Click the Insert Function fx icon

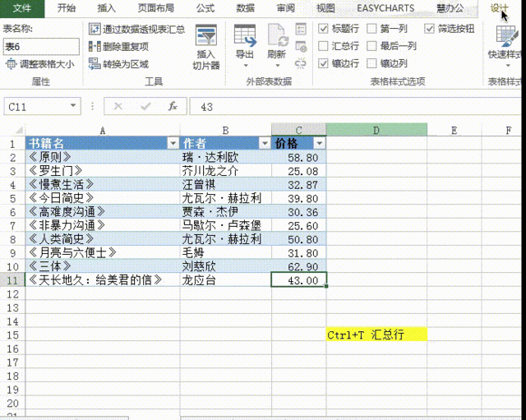[x=173, y=106]
